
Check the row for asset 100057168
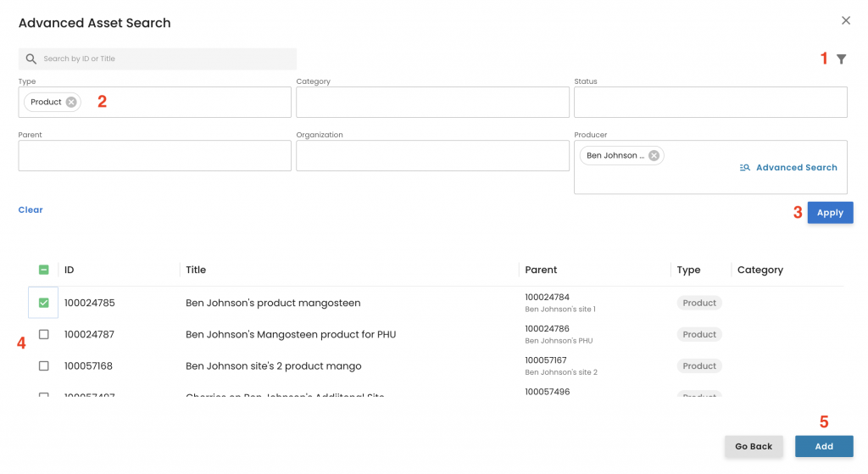click(x=44, y=365)
